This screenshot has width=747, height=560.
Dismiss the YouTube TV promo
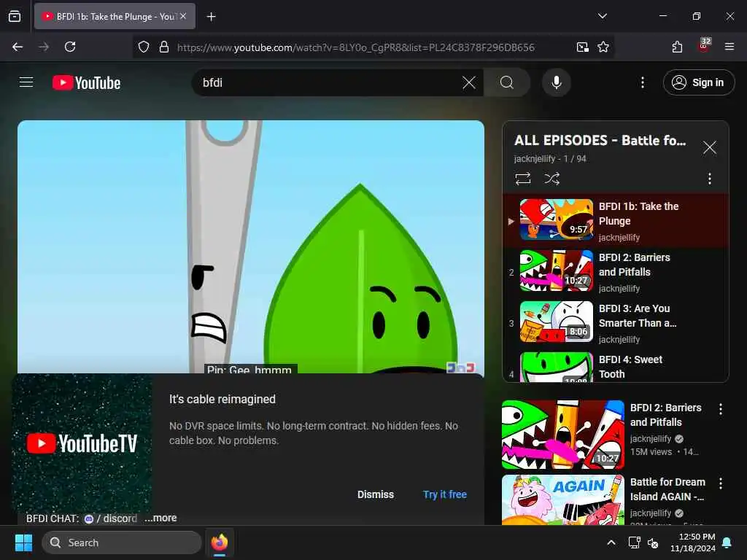(376, 494)
